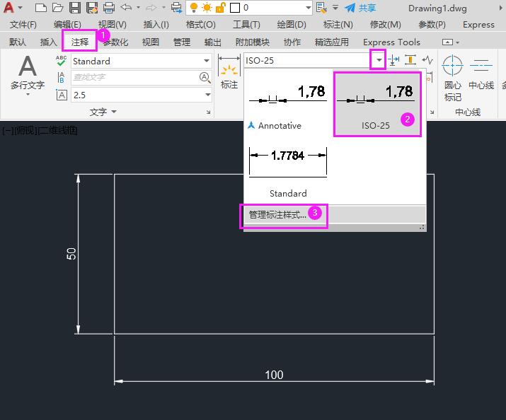Click the icon right of the layer dropdown
506x420 pixels.
(321, 7)
